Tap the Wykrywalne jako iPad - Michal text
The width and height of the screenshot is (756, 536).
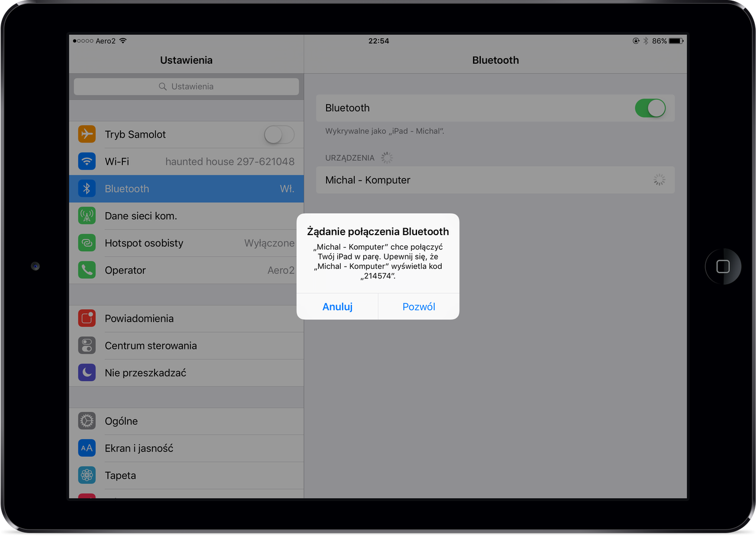[384, 131]
